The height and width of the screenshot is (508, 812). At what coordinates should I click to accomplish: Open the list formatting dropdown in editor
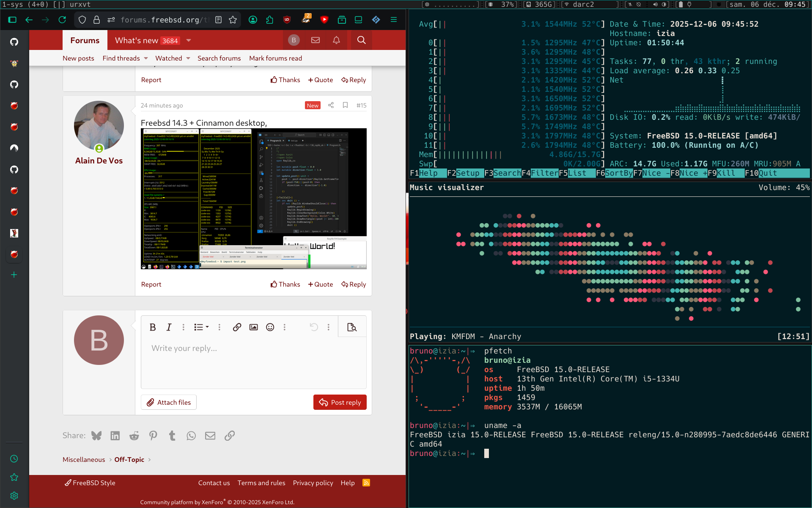(201, 327)
